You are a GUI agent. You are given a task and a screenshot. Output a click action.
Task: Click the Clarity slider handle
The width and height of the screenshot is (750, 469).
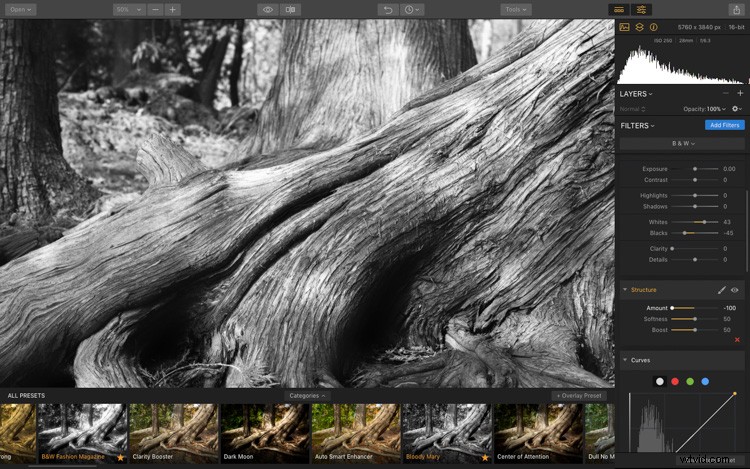point(672,249)
